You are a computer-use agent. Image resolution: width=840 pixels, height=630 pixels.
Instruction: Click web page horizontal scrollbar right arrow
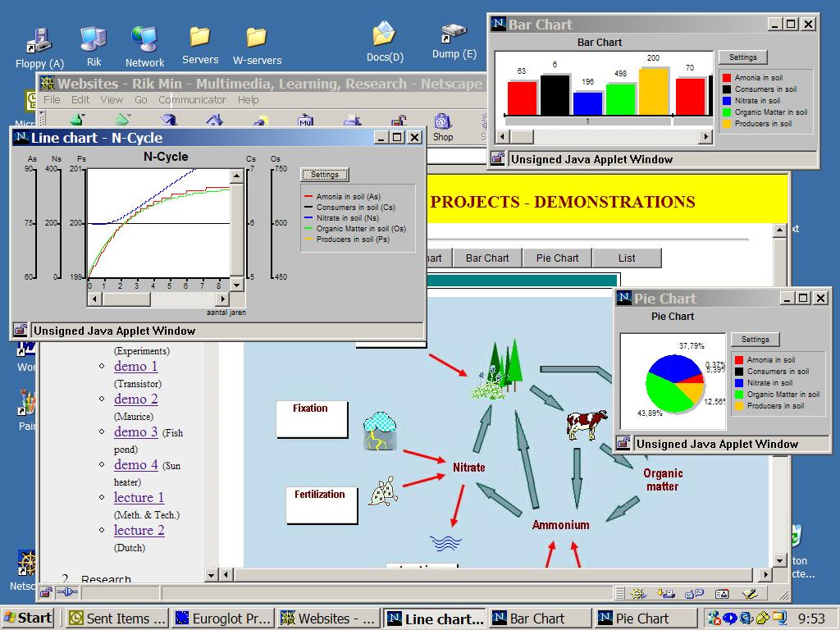[x=766, y=575]
